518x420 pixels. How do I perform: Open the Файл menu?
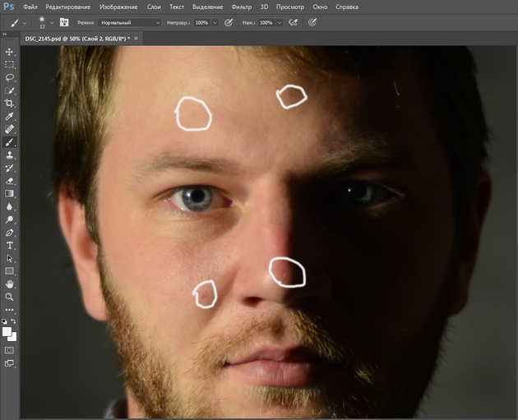(30, 7)
